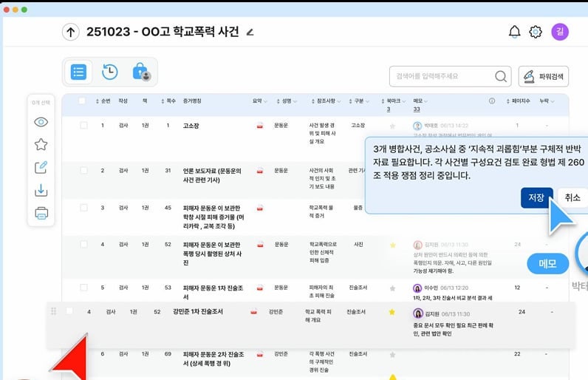Viewport: 588px width, 380px height.
Task: Click the eye view icon in sidebar
Action: (41, 122)
